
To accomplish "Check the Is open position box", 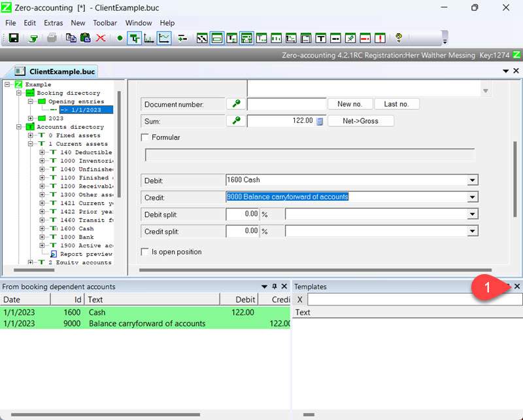I will click(x=146, y=252).
